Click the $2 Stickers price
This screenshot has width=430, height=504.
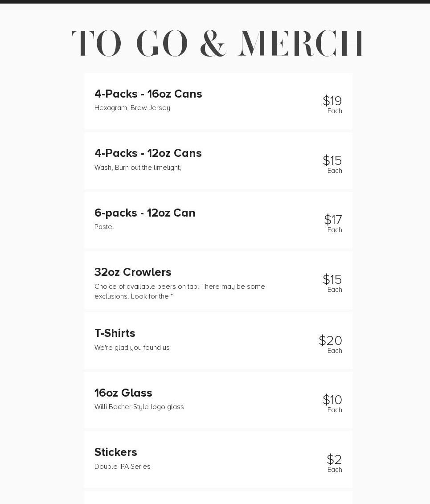[334, 459]
